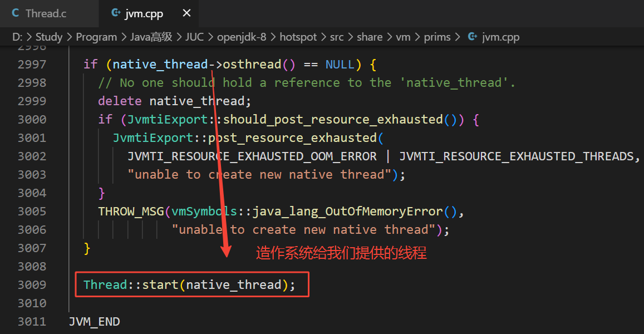Image resolution: width=644 pixels, height=334 pixels.
Task: Open the Program breadcrumb folder
Action: pos(96,37)
